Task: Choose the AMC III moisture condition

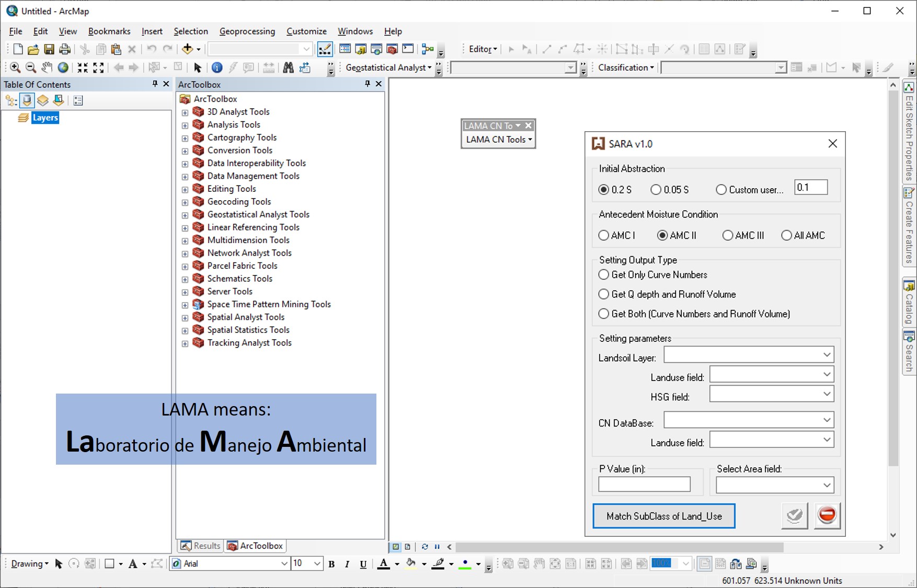Action: [728, 236]
